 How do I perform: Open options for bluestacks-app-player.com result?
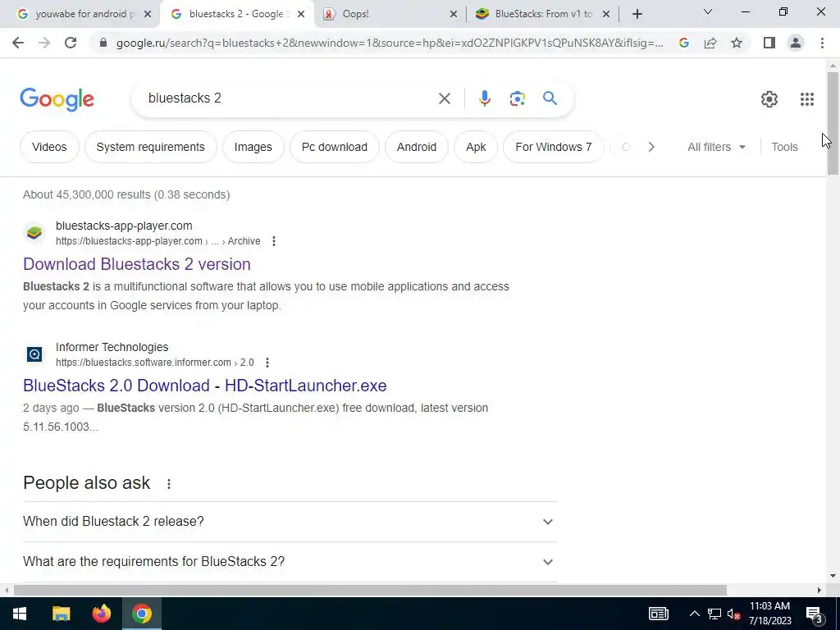[x=274, y=241]
